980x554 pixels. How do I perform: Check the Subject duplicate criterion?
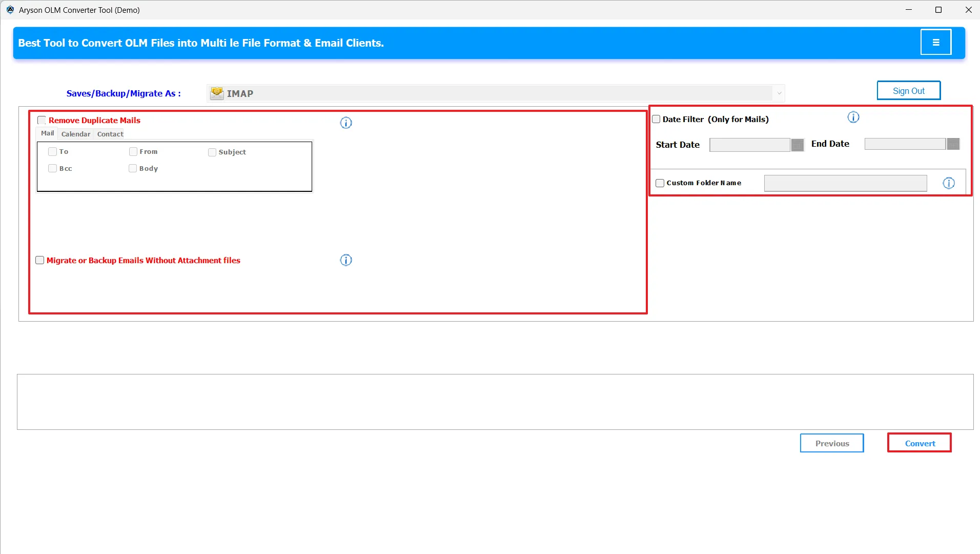[212, 152]
